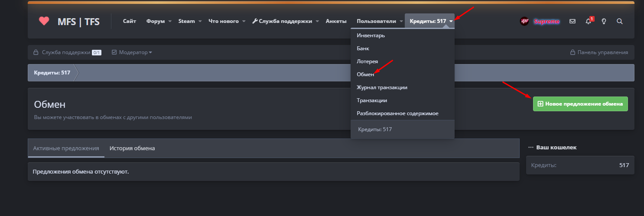Open the Форум nav item
Viewport: 644px width, 216px height.
(x=156, y=21)
